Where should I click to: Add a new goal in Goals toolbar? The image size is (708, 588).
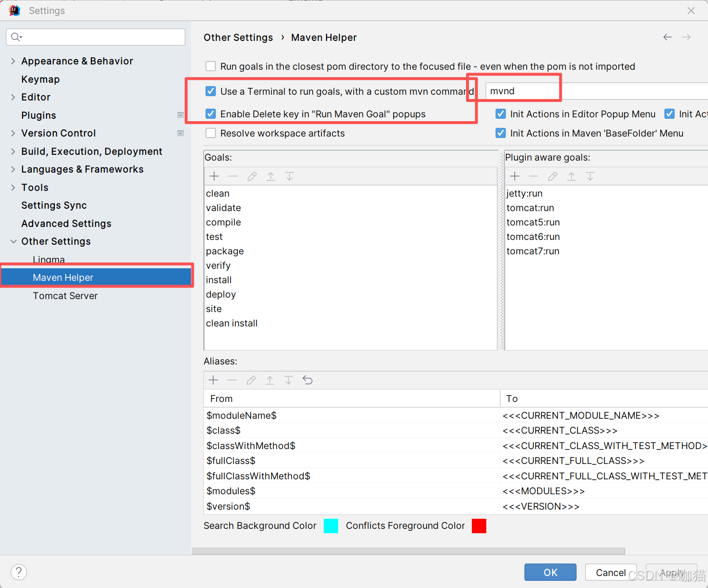point(215,176)
